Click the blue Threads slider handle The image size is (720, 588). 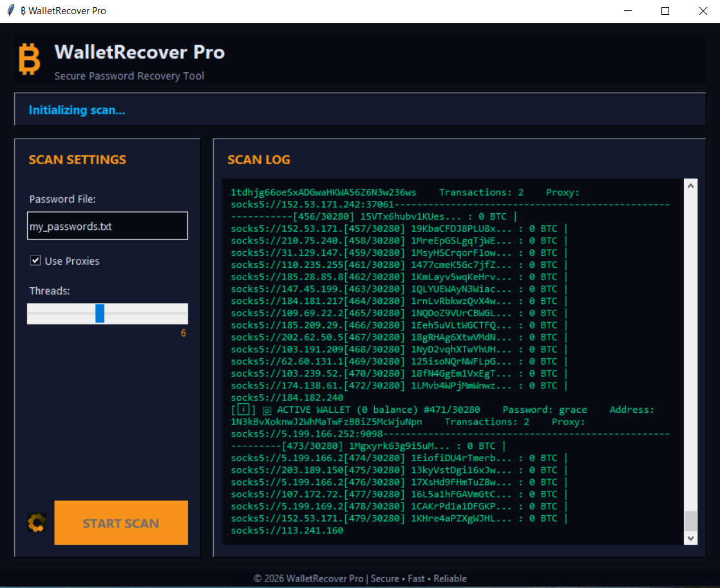100,313
